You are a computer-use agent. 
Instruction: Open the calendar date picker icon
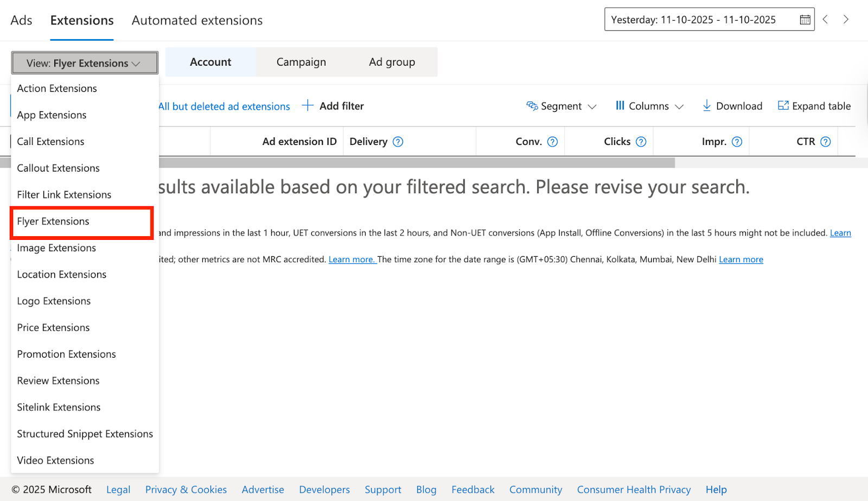[x=805, y=20]
